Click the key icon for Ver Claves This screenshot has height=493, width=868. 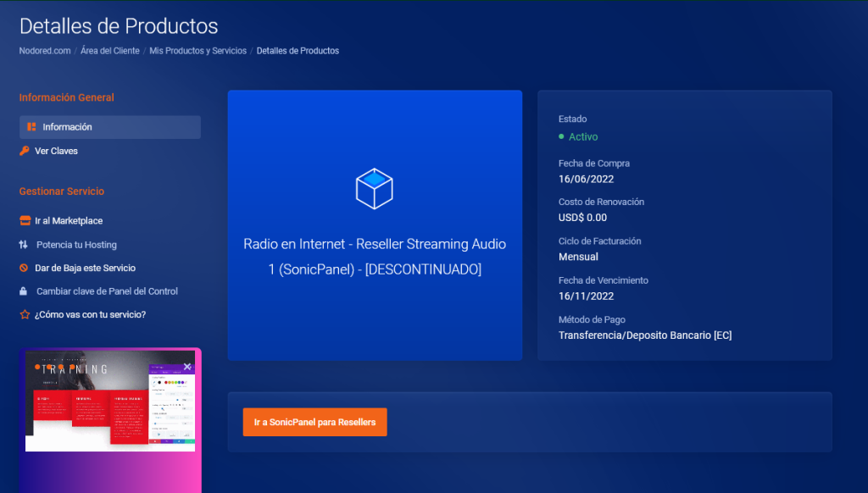pos(25,151)
